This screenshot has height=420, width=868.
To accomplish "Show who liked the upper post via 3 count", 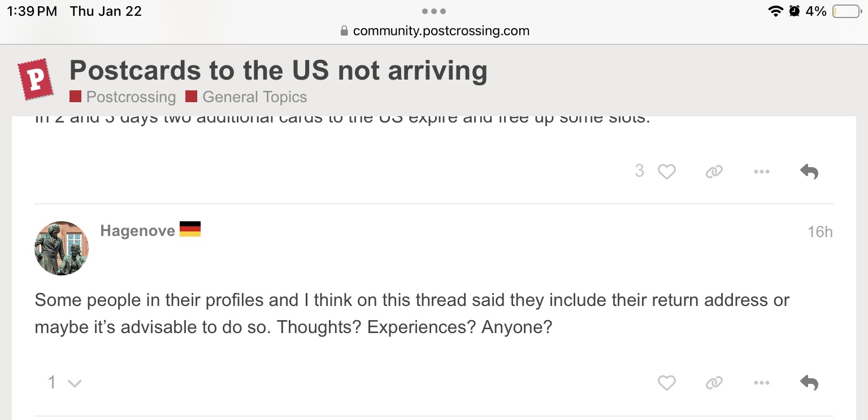I will coord(639,171).
